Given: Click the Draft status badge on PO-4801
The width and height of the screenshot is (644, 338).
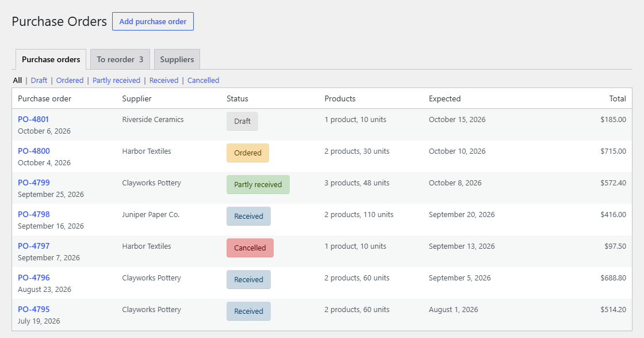Looking at the screenshot, I should coord(242,121).
